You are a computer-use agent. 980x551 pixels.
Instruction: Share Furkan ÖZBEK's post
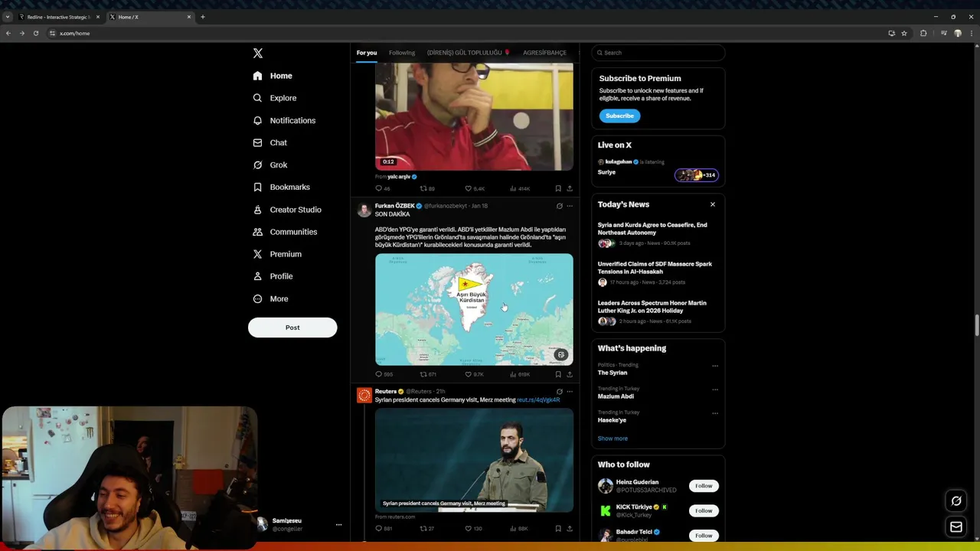(x=570, y=374)
